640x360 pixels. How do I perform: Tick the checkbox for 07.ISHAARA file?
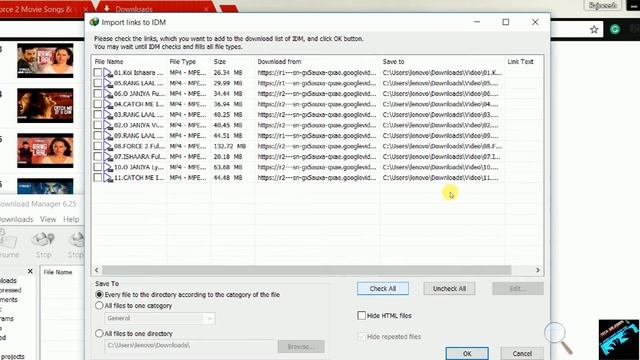98,157
